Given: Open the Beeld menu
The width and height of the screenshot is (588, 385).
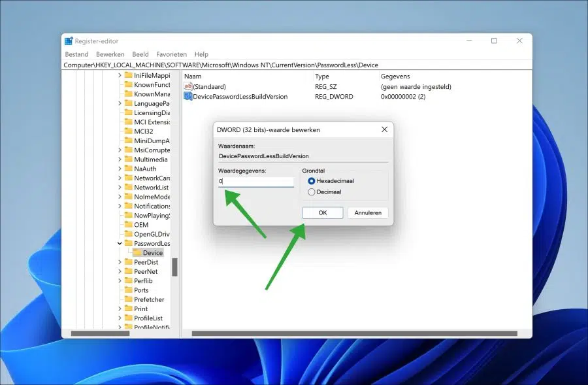Looking at the screenshot, I should 140,54.
